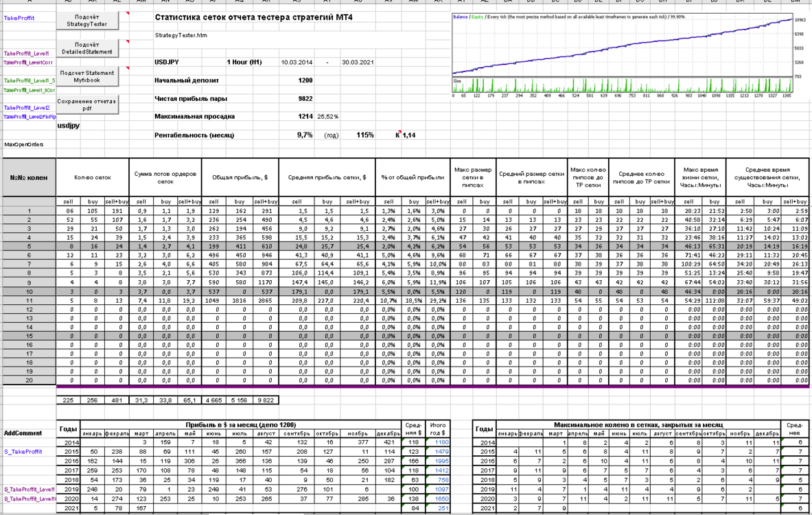This screenshot has height=515, width=812.
Task: Select the lowercase usdjpy cell
Action: [x=69, y=126]
